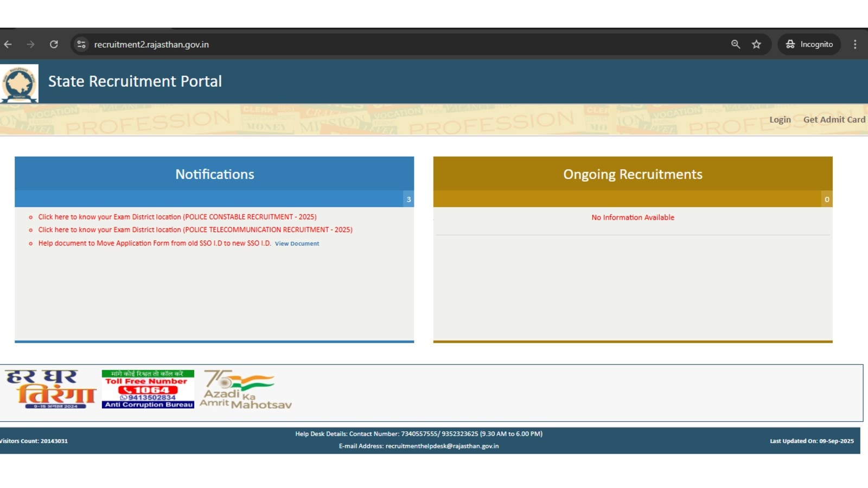This screenshot has height=488, width=868.
Task: Click the Incognito mode indicator
Action: [809, 44]
